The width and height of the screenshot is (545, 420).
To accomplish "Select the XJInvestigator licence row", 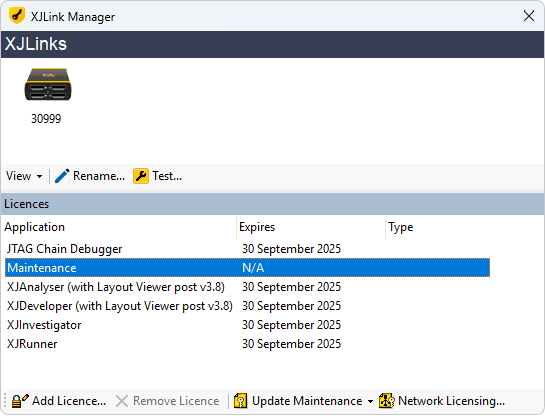I will [x=247, y=325].
